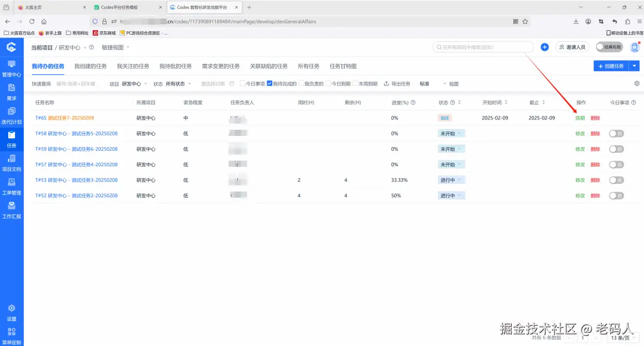Click the Codes logo at the sidebar top
Viewport: 644px width, 346px height.
(11, 47)
